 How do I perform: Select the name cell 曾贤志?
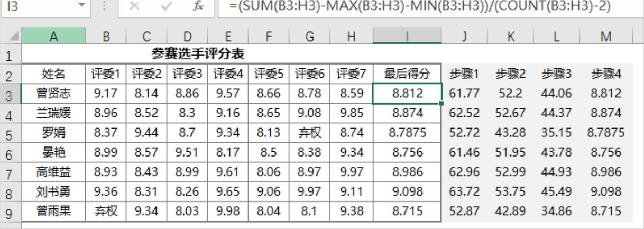(x=53, y=94)
